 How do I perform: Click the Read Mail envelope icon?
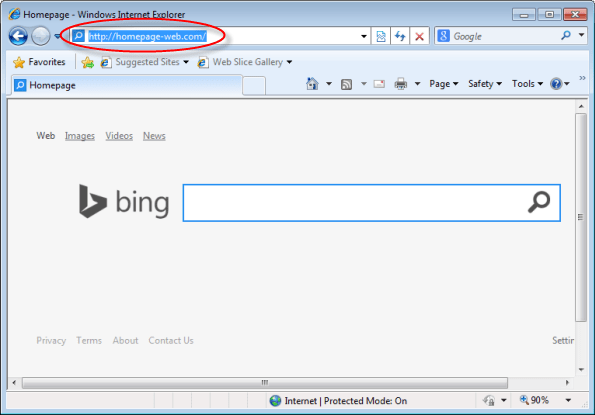pos(379,84)
